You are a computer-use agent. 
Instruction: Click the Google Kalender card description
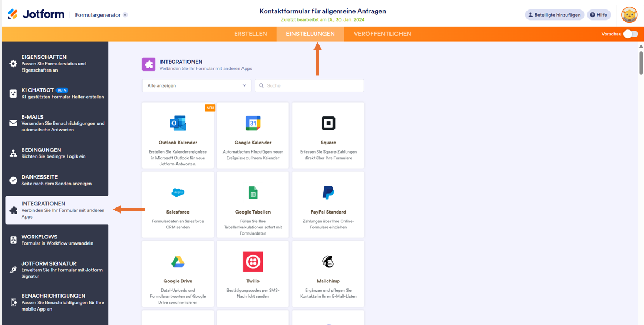coord(253,155)
